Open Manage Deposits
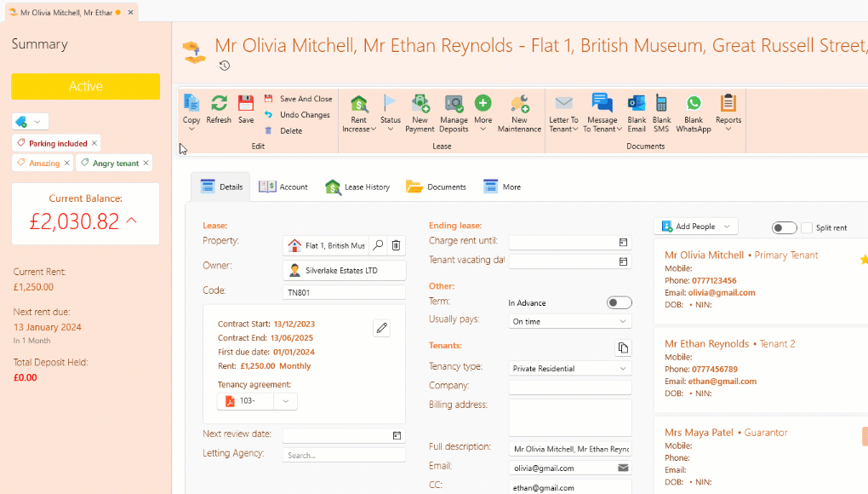 click(454, 104)
